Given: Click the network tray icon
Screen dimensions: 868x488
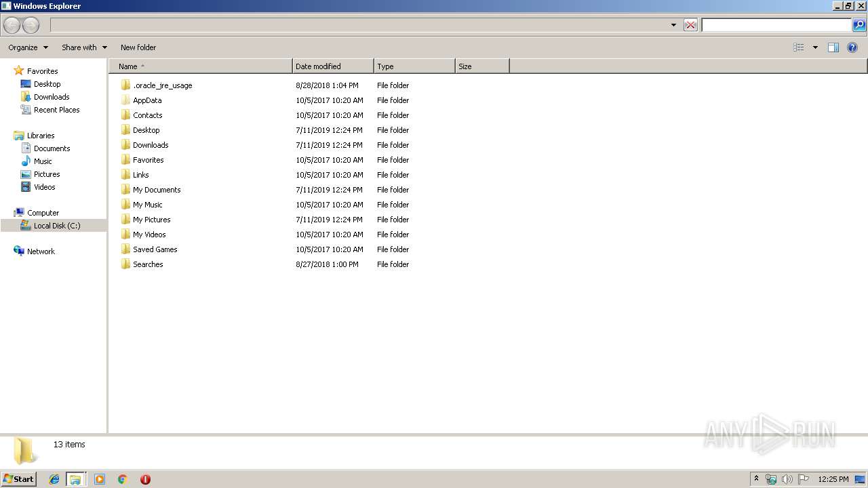Looking at the screenshot, I should click(x=771, y=479).
